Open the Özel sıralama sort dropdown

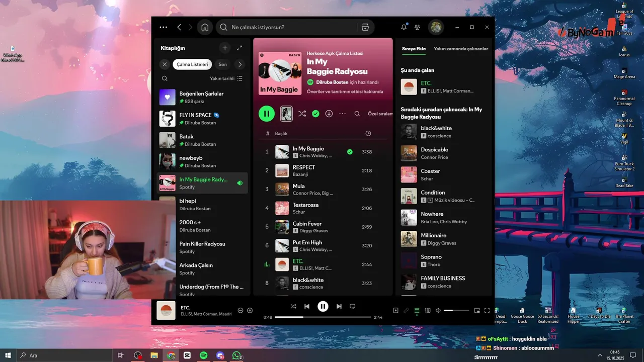tap(380, 114)
